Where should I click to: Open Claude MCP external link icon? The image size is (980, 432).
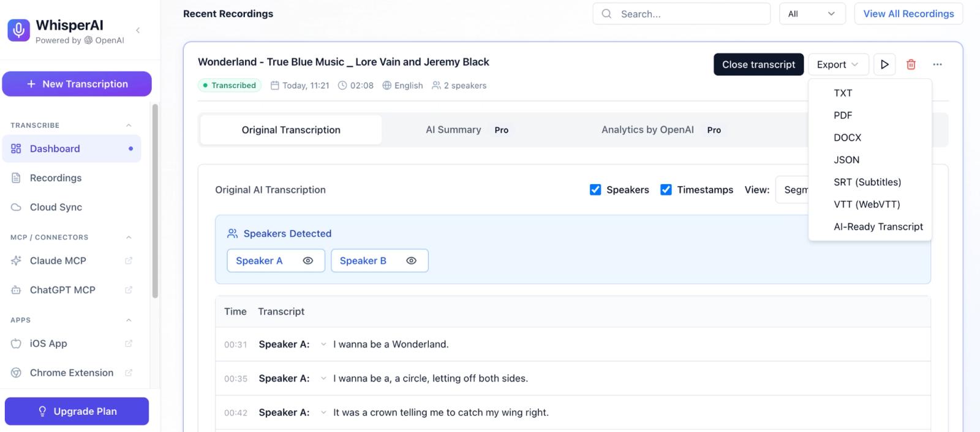[x=129, y=261]
